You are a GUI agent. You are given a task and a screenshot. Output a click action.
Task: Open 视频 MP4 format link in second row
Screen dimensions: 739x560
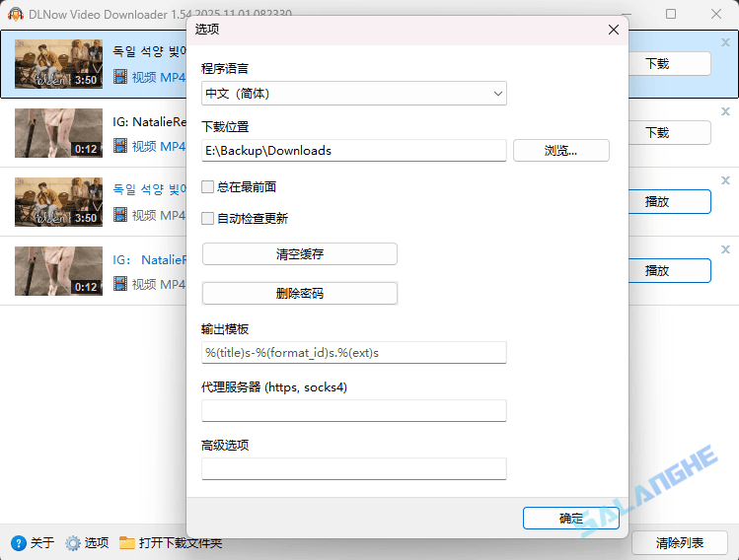click(x=159, y=147)
